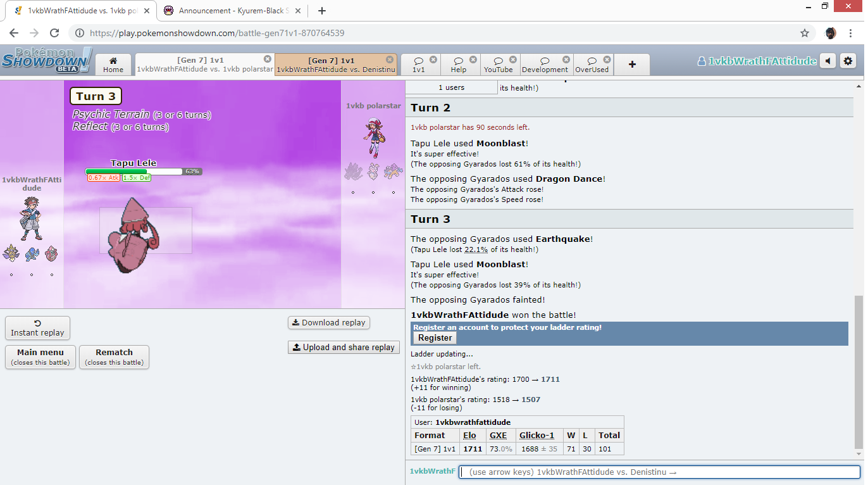Close the Development room tab
Viewport: 868px width, 485px height.
566,60
